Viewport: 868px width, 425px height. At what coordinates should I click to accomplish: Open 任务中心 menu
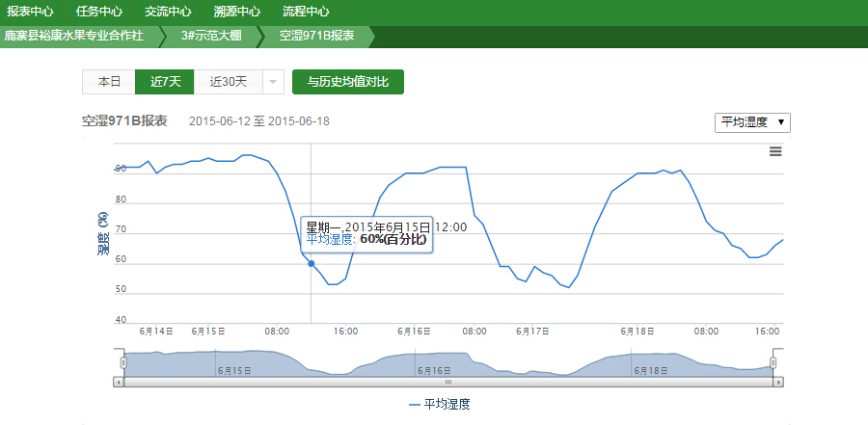[98, 13]
